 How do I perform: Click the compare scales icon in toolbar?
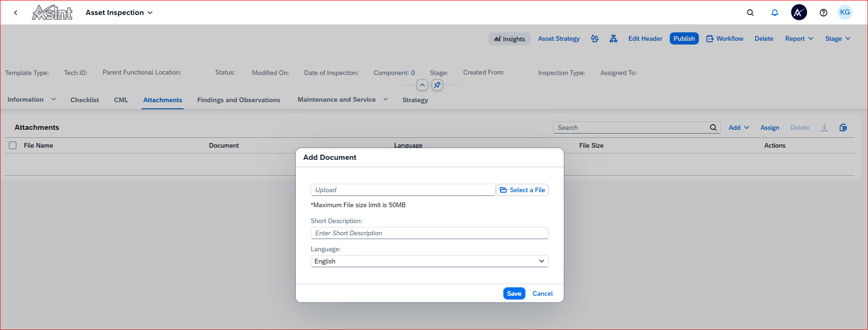595,38
